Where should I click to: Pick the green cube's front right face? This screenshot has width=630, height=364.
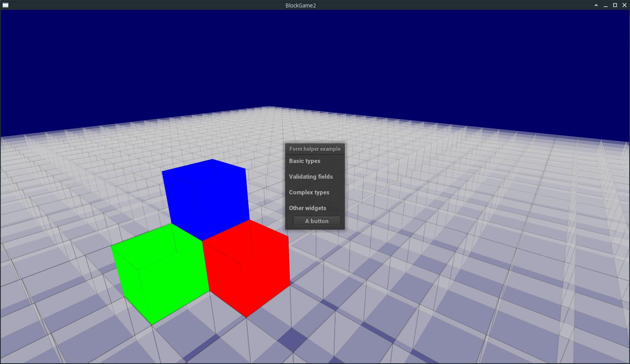pos(175,283)
